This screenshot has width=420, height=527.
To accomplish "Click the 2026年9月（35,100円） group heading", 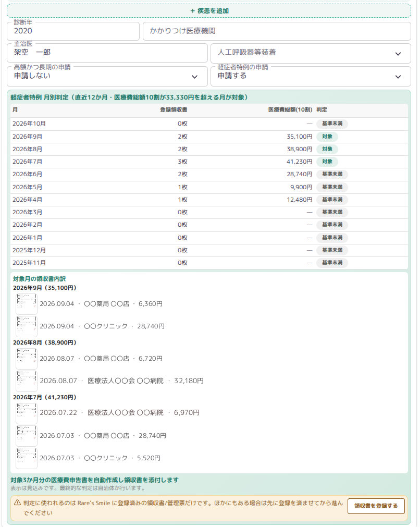I will [x=45, y=288].
